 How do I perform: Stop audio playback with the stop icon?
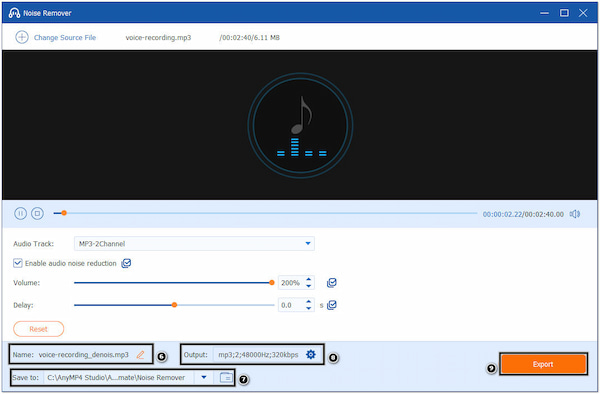click(x=38, y=213)
